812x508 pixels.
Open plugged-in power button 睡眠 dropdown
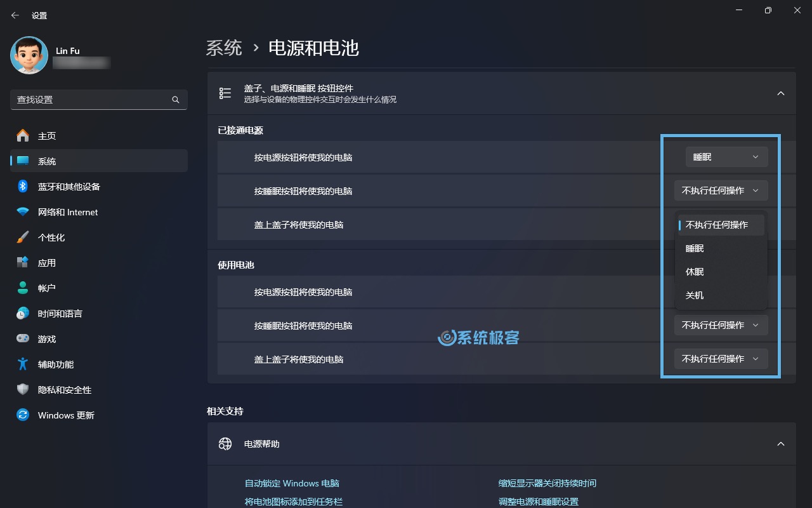726,157
